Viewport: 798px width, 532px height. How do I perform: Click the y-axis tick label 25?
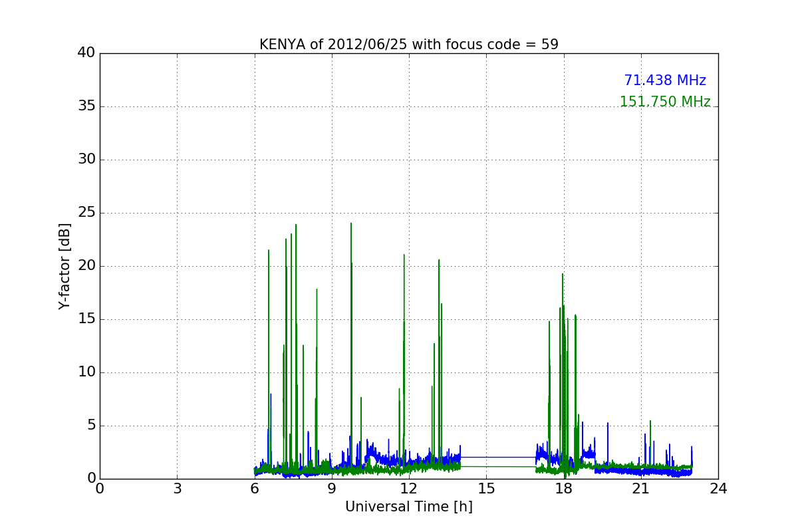pos(86,213)
